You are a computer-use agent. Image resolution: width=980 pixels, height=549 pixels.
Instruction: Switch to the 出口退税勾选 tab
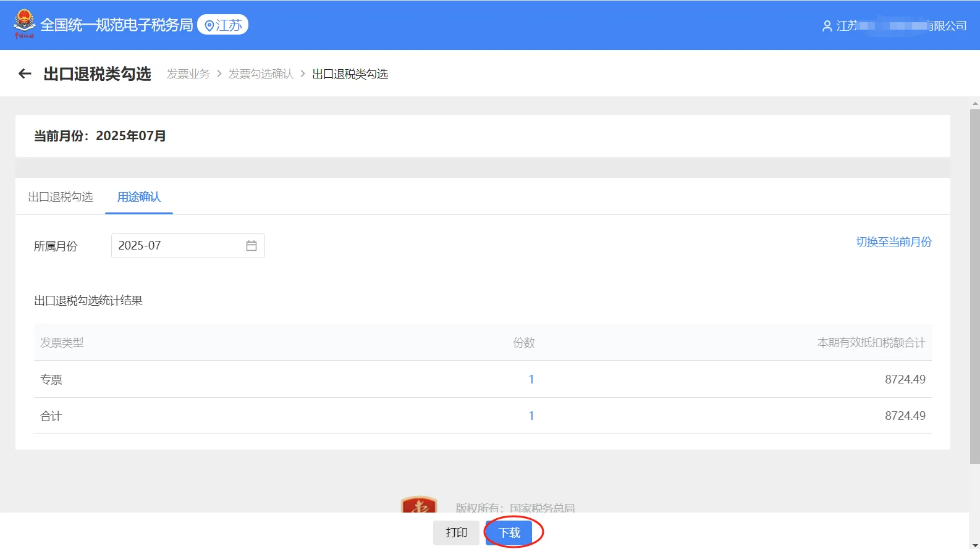pos(61,197)
